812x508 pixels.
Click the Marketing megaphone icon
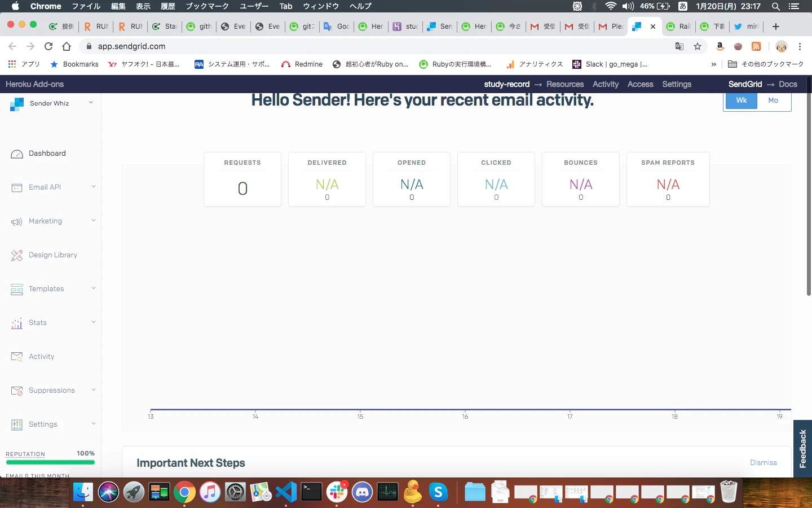[17, 221]
